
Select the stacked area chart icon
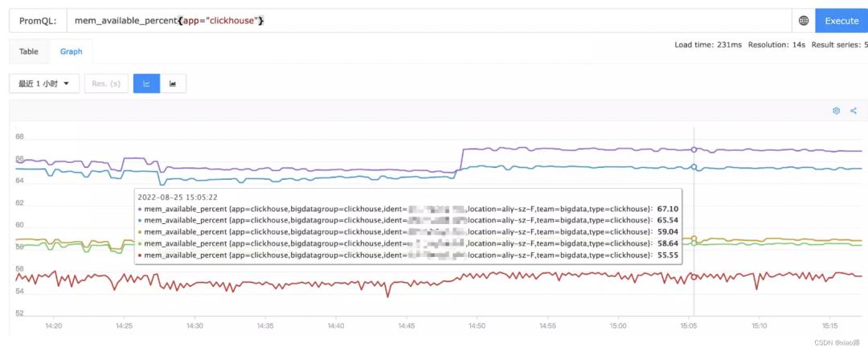tap(173, 84)
